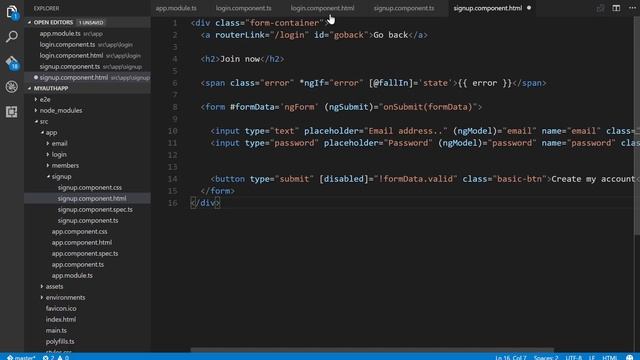Click the vertical editor scrollbar
640x360 pixels.
pyautogui.click(x=637, y=127)
